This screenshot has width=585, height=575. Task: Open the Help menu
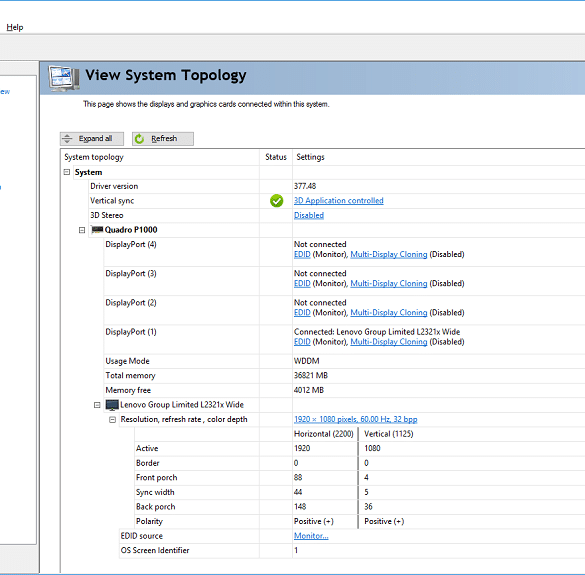[15, 27]
